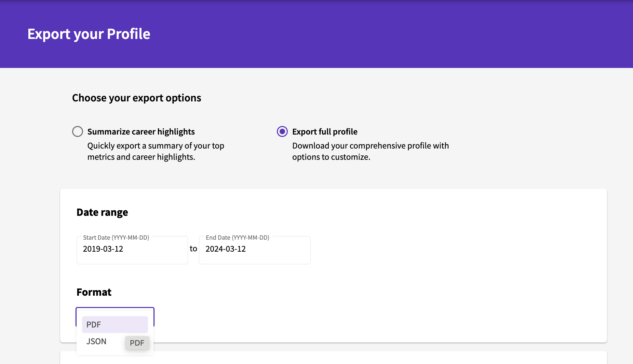Viewport: 633px width, 364px height.
Task: Click the Format section heading
Action: 94,292
